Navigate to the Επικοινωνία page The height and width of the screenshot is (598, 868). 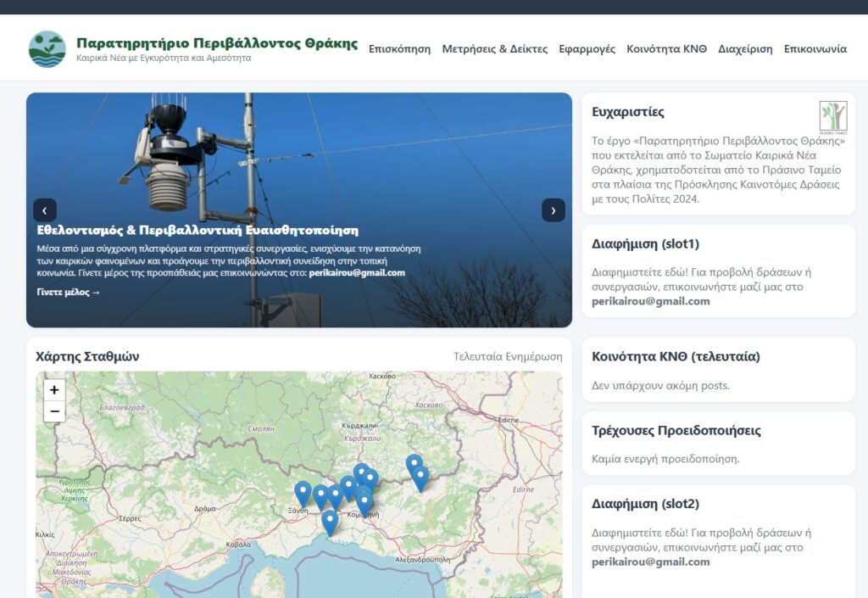pyautogui.click(x=815, y=49)
